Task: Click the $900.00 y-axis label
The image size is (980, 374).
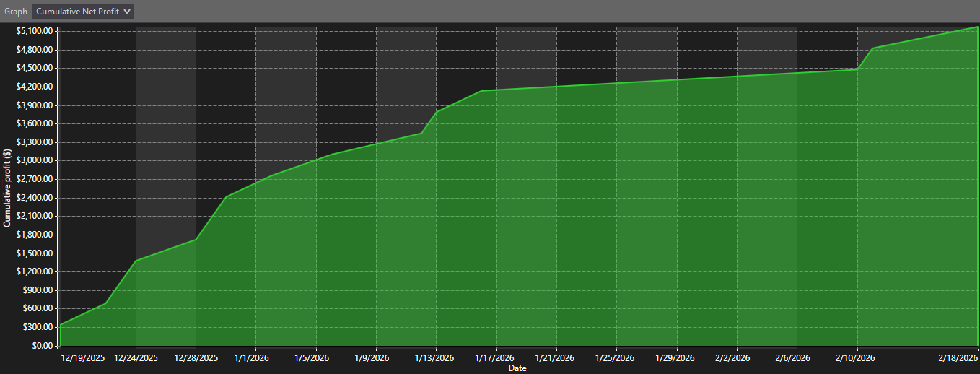Action: 38,290
